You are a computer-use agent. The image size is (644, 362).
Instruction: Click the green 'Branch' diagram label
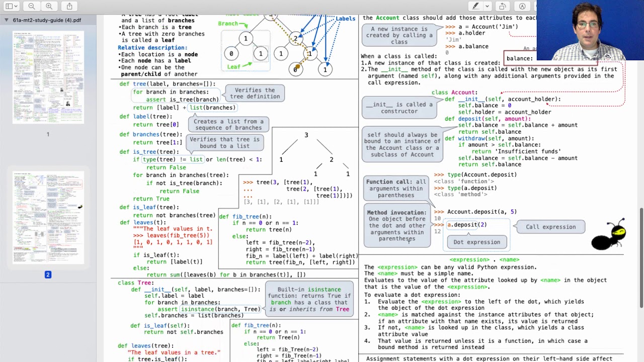(x=228, y=24)
